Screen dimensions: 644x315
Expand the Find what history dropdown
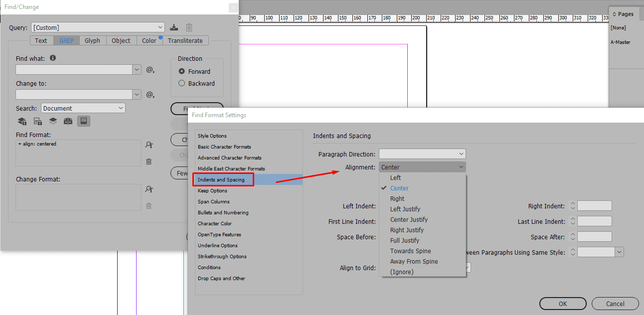(x=137, y=70)
